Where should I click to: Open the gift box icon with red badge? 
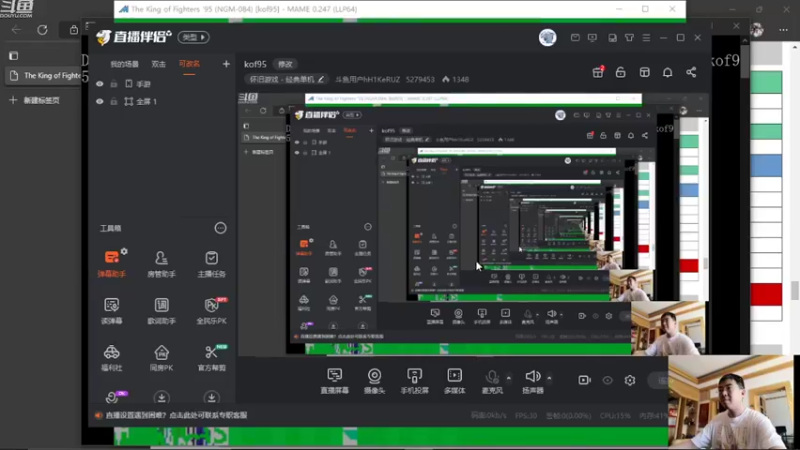coord(598,72)
